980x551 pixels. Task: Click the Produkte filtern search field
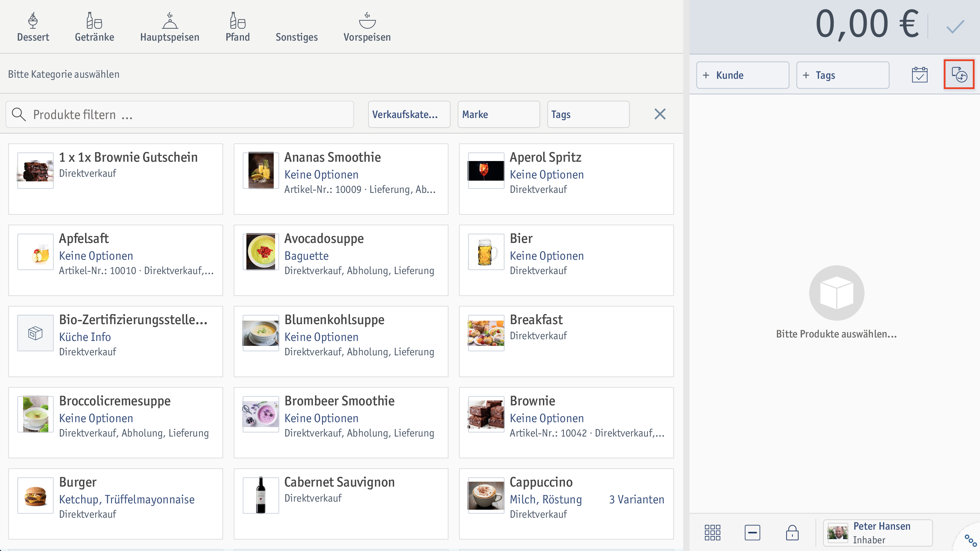pyautogui.click(x=180, y=114)
